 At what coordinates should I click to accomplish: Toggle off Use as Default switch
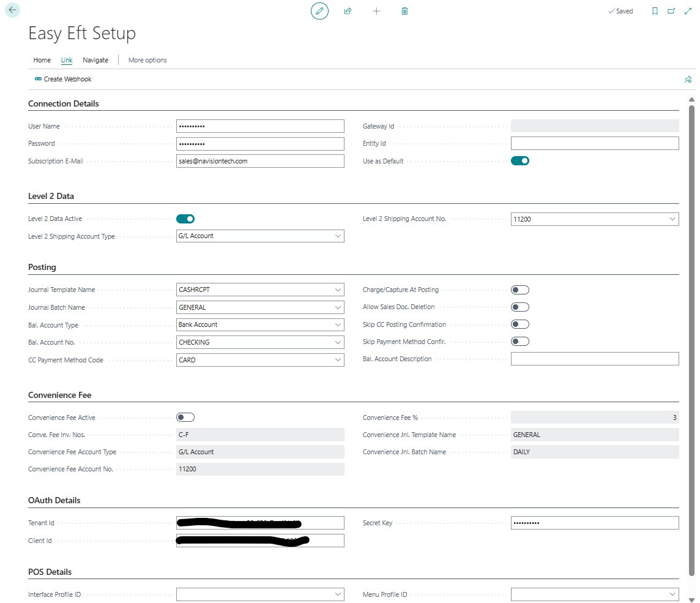520,161
